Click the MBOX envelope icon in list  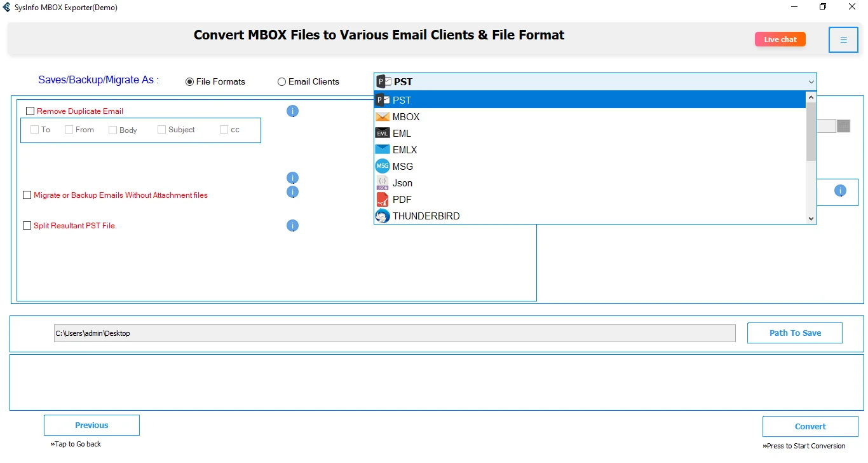click(x=383, y=117)
